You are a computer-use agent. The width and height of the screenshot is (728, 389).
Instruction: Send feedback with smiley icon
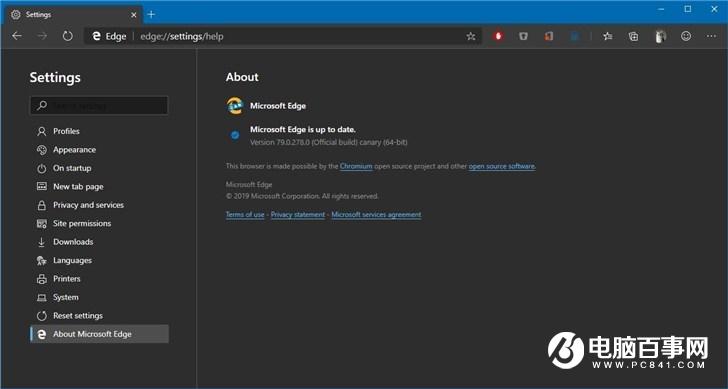point(686,36)
